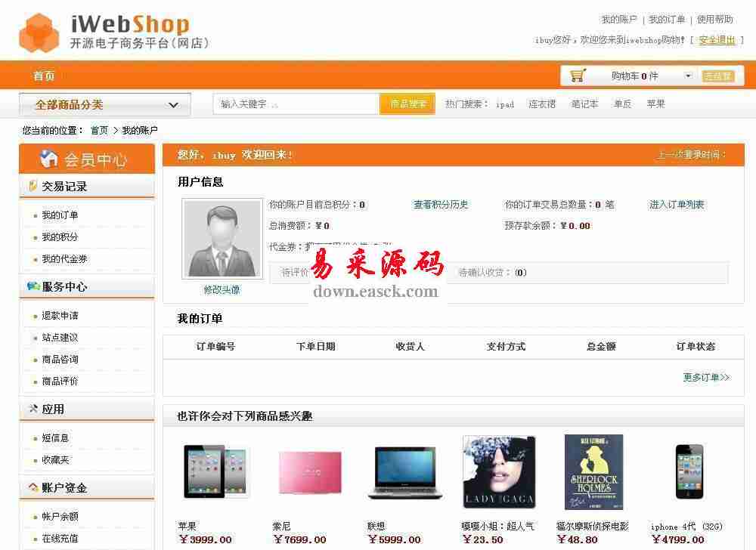Click 进入订单列表 link
756x550 pixels.
(677, 204)
